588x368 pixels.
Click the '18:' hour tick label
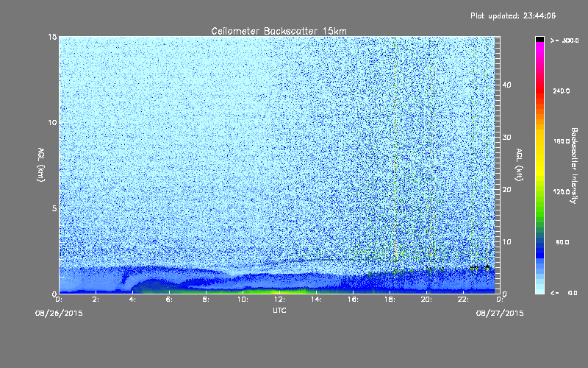click(390, 300)
